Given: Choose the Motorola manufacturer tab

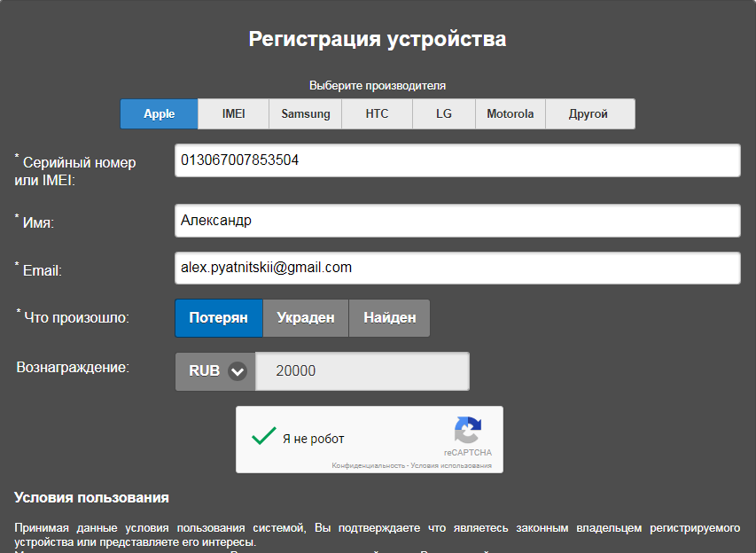Looking at the screenshot, I should (x=510, y=113).
